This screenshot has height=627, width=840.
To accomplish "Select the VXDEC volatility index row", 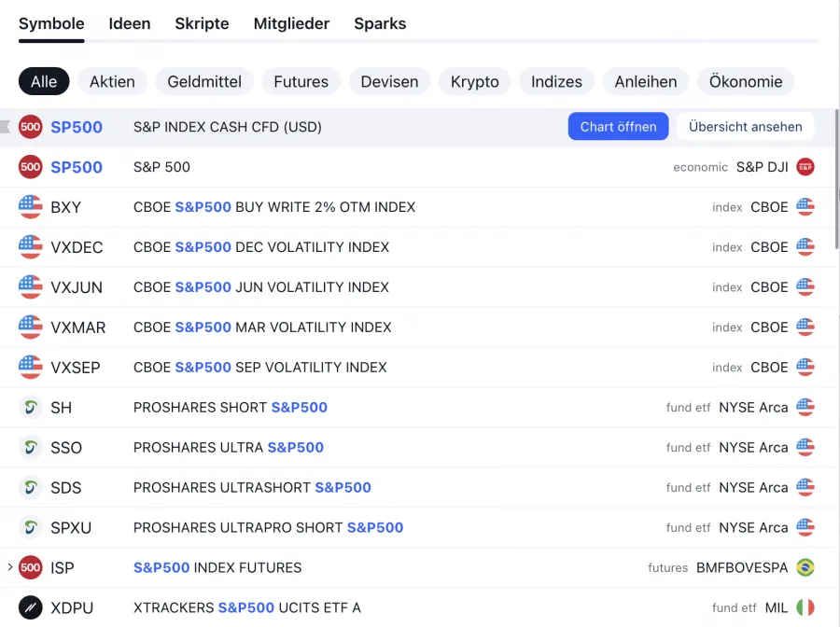I will coord(373,247).
